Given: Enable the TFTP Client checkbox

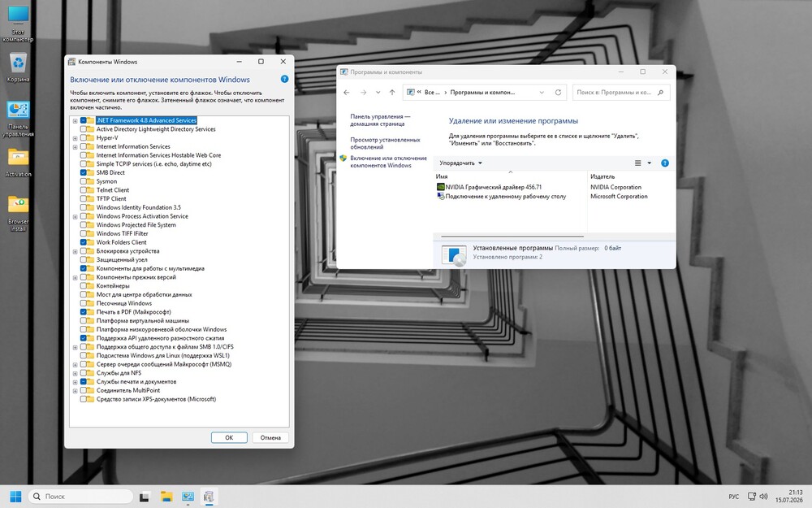Looking at the screenshot, I should 83,198.
